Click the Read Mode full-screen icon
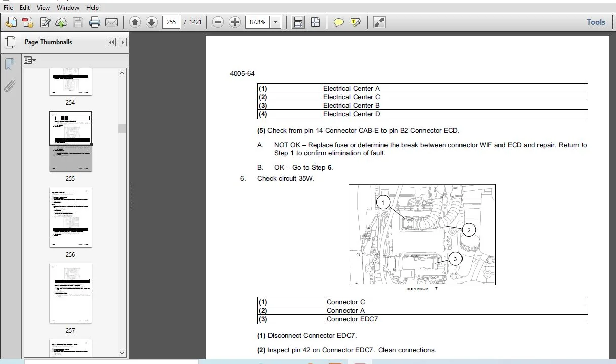The height and width of the screenshot is (364, 616). [379, 22]
